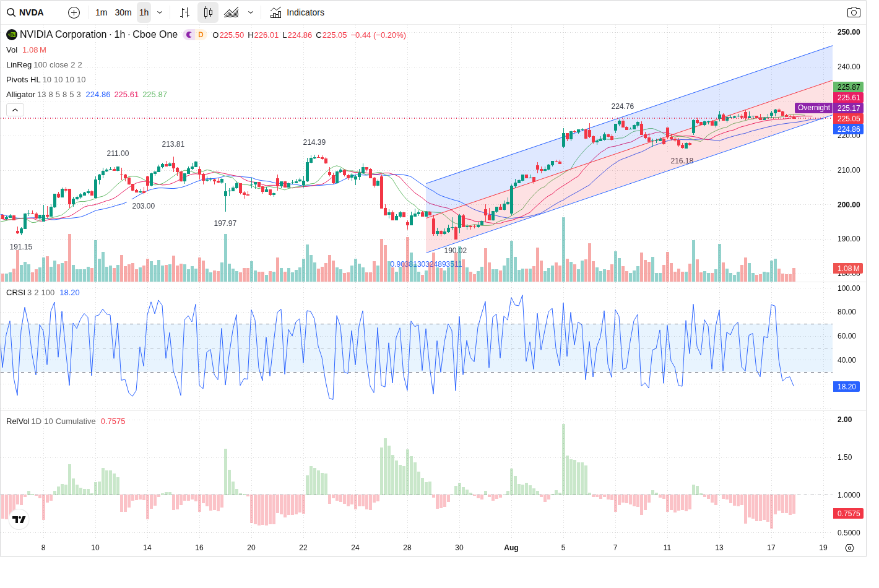Click the 216.18 pivot low label
This screenshot has width=879, height=588.
point(682,161)
